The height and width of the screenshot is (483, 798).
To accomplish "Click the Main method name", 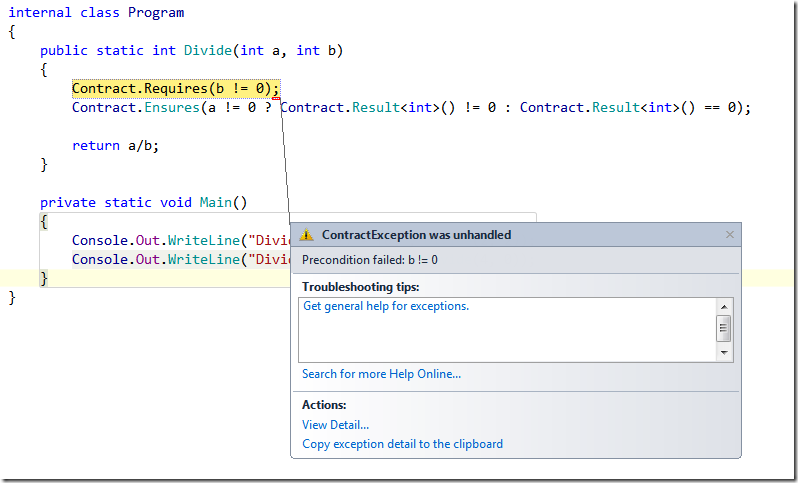I will pos(215,203).
